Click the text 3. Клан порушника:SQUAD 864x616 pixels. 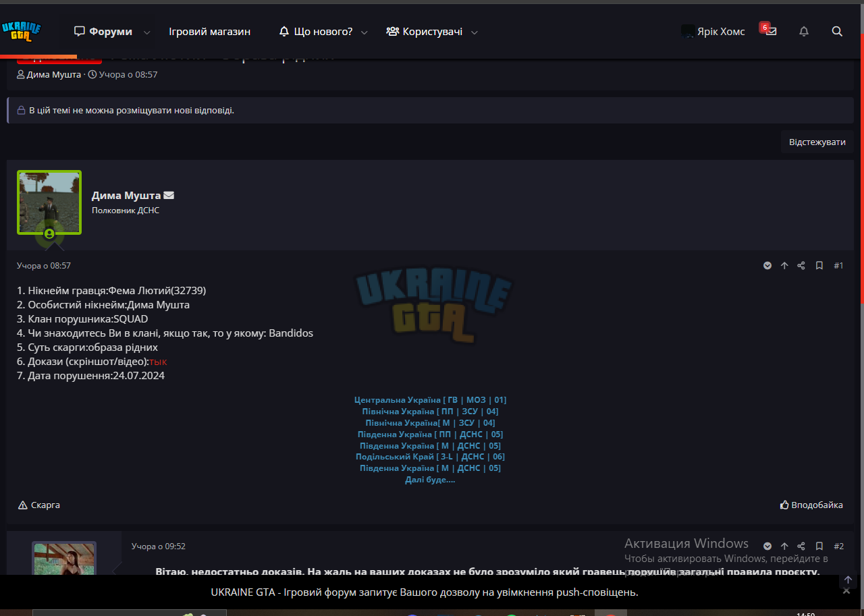82,319
